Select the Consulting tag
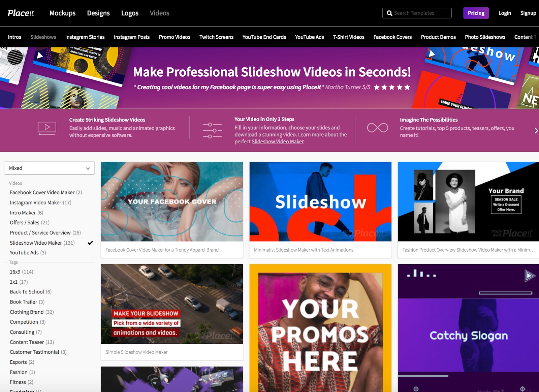539x392 pixels. click(x=26, y=332)
